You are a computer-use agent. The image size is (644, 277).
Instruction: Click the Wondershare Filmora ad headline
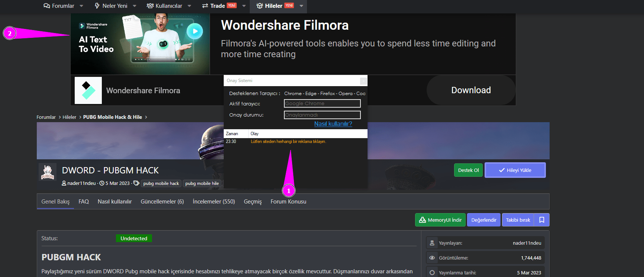pos(285,25)
